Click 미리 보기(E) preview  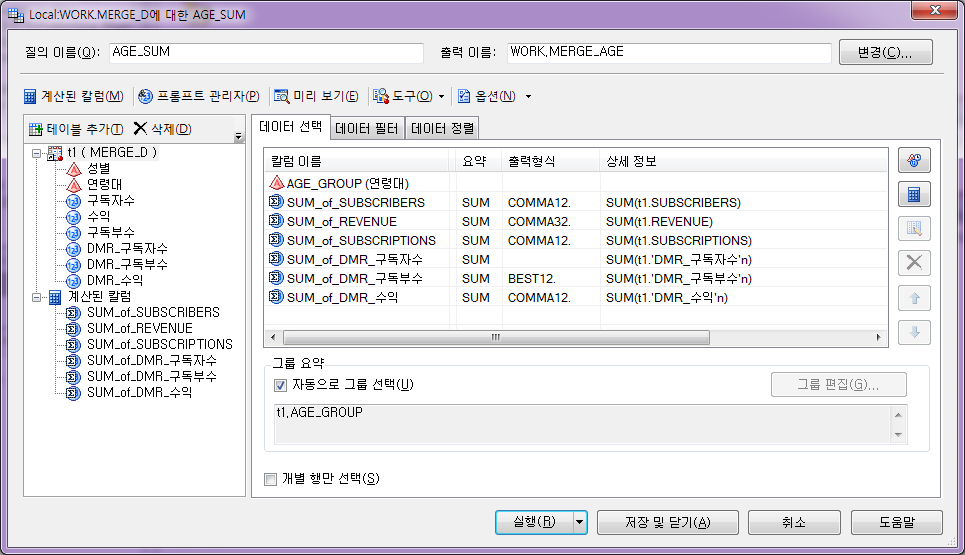(x=316, y=96)
